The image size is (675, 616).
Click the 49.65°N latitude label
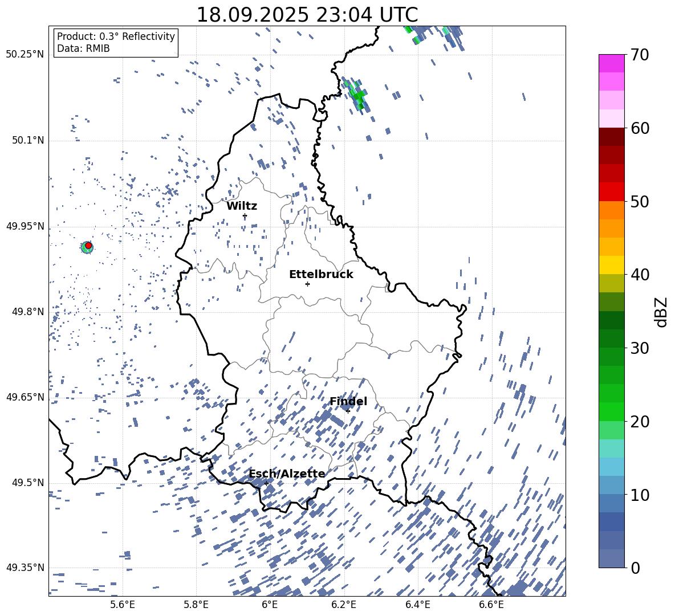click(x=25, y=397)
